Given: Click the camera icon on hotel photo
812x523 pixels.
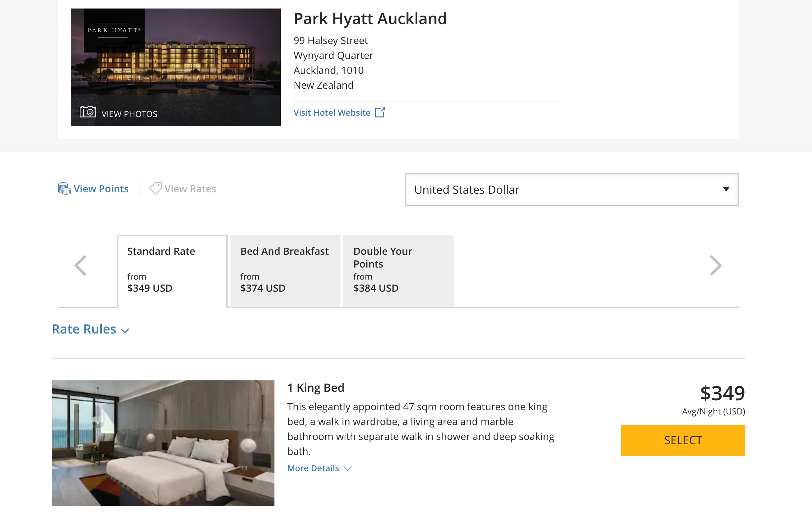Looking at the screenshot, I should [x=88, y=112].
